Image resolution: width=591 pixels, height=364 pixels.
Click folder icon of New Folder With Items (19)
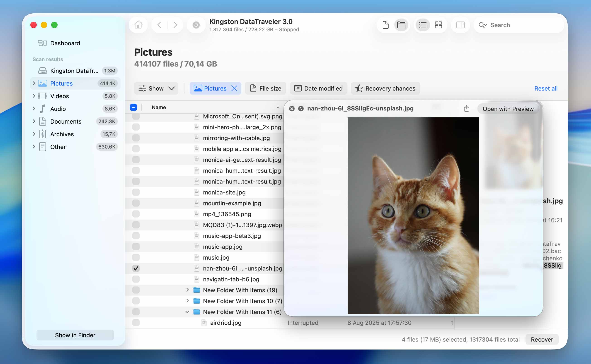click(x=197, y=290)
